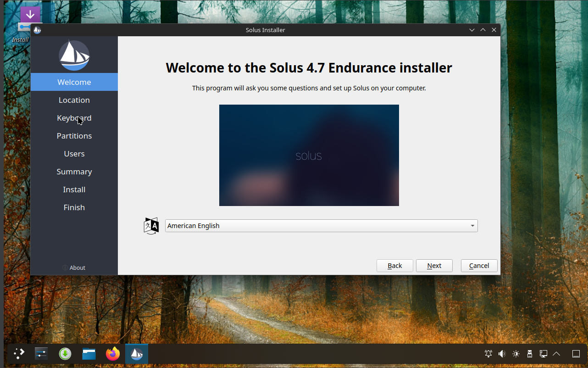Click the show desktop button in the taskbar

pyautogui.click(x=576, y=354)
